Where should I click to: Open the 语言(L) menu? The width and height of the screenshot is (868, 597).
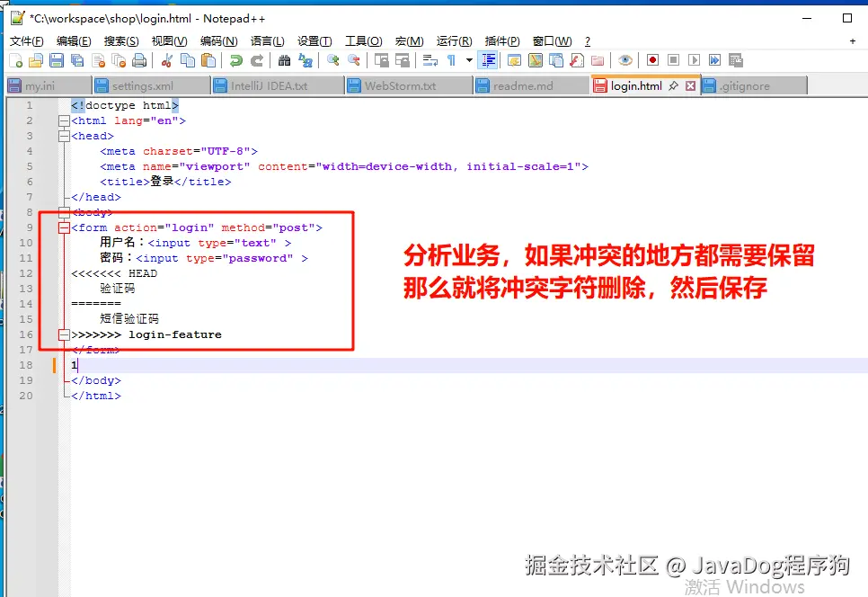tap(268, 41)
